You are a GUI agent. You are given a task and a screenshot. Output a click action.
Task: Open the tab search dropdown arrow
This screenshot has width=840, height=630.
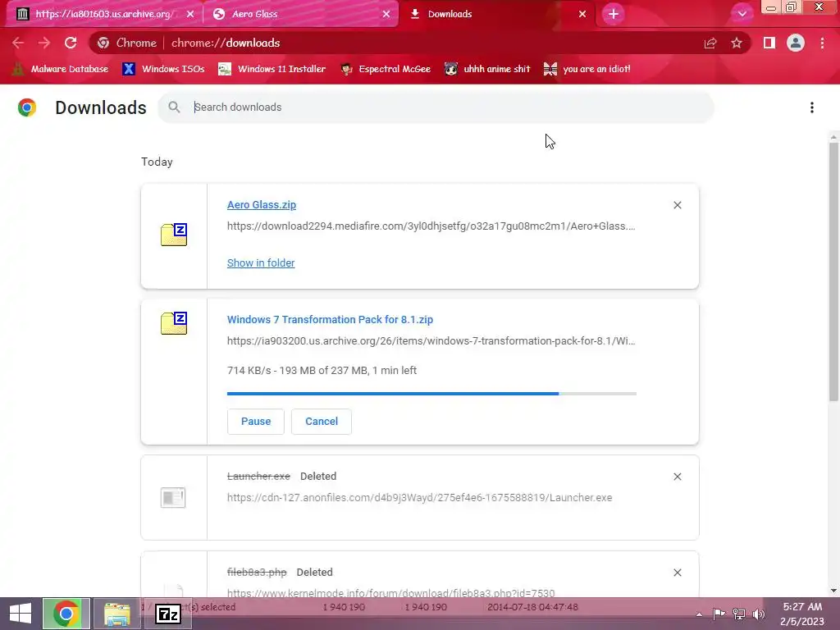pyautogui.click(x=742, y=14)
